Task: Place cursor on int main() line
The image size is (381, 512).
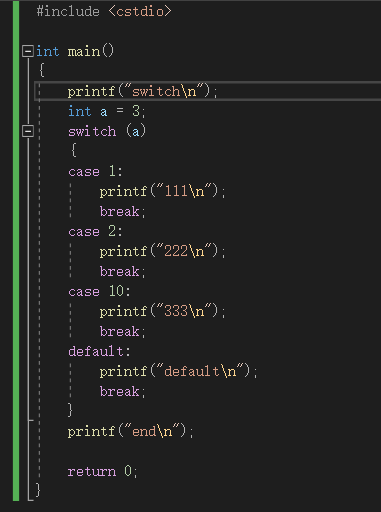Action: [x=75, y=51]
